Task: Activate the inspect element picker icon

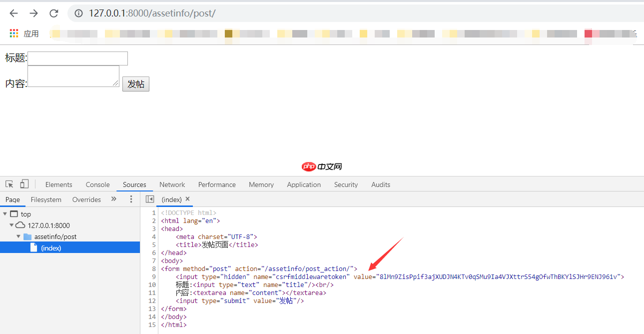Action: coord(9,184)
